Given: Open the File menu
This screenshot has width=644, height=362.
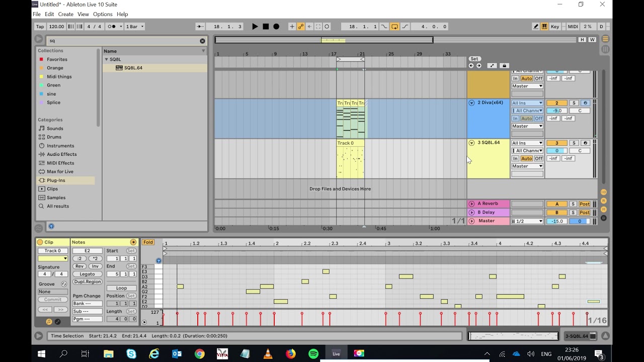Looking at the screenshot, I should (37, 14).
